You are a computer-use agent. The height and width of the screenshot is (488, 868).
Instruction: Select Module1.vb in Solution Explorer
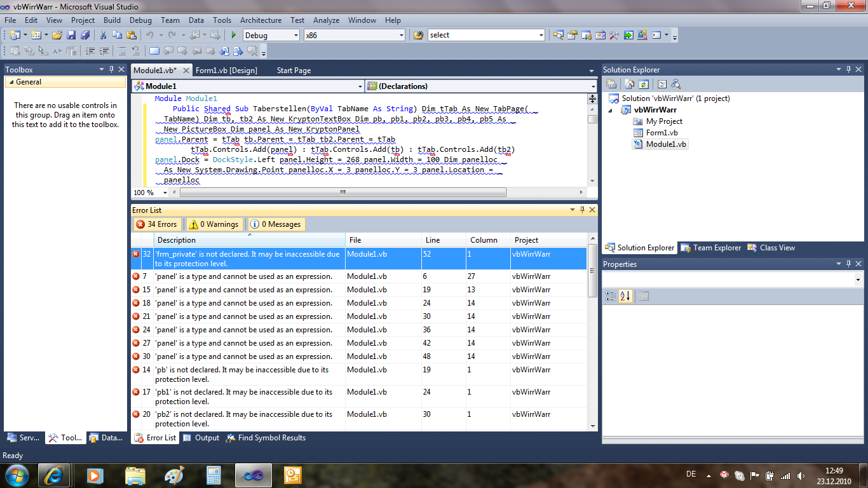pyautogui.click(x=665, y=144)
